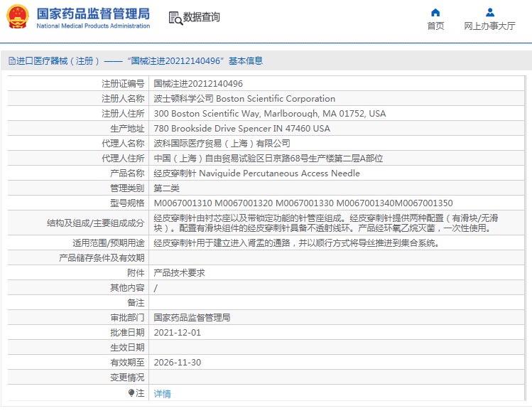This screenshot has height=411, width=532.
Task: Open the 详情 link
Action: [x=162, y=394]
